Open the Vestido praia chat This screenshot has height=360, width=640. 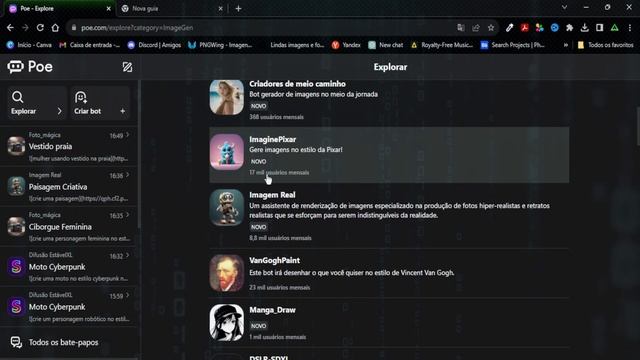click(69, 146)
